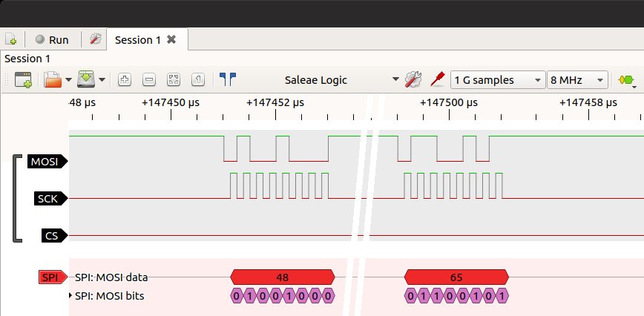Switch to the Session 1 tab
The height and width of the screenshot is (316, 644).
click(137, 40)
